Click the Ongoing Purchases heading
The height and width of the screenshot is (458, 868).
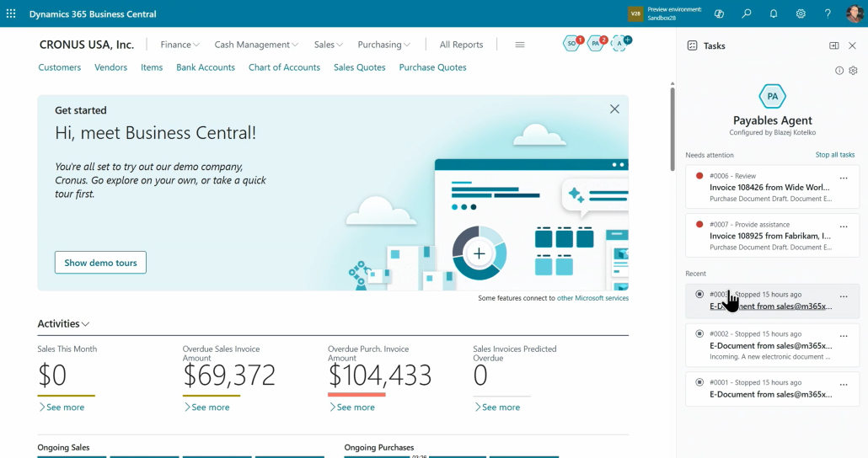(378, 448)
